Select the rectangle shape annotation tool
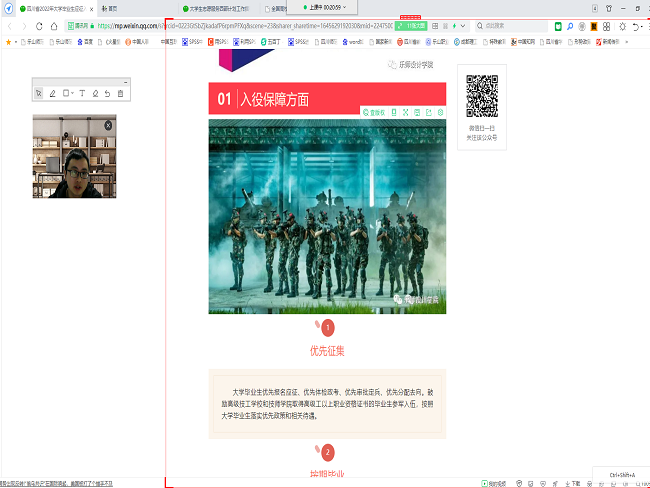The image size is (650, 488). [65, 93]
